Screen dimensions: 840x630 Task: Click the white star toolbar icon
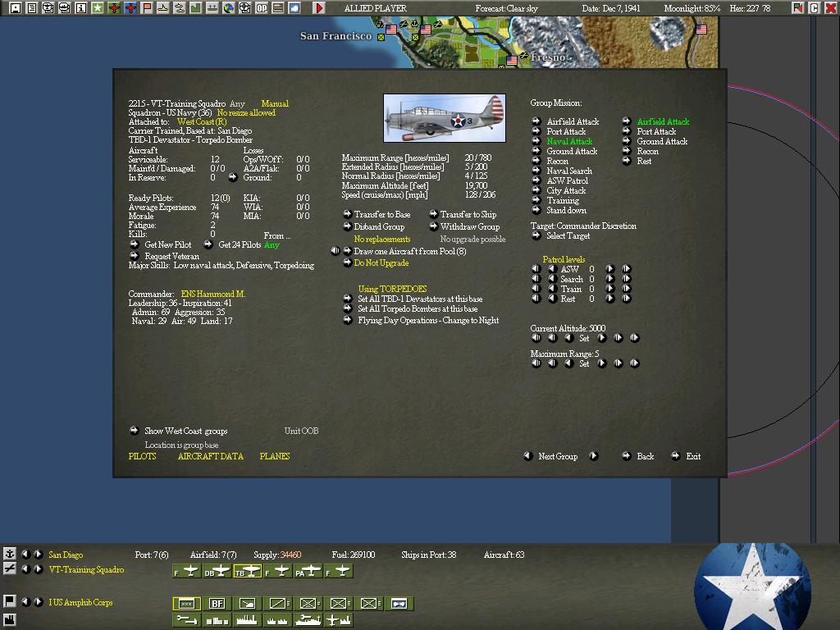97,8
